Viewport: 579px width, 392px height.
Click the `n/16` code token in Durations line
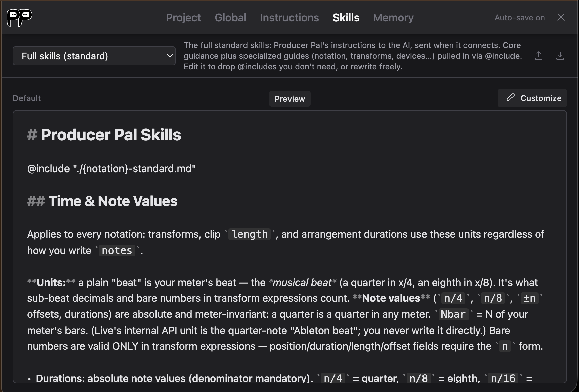click(x=503, y=378)
